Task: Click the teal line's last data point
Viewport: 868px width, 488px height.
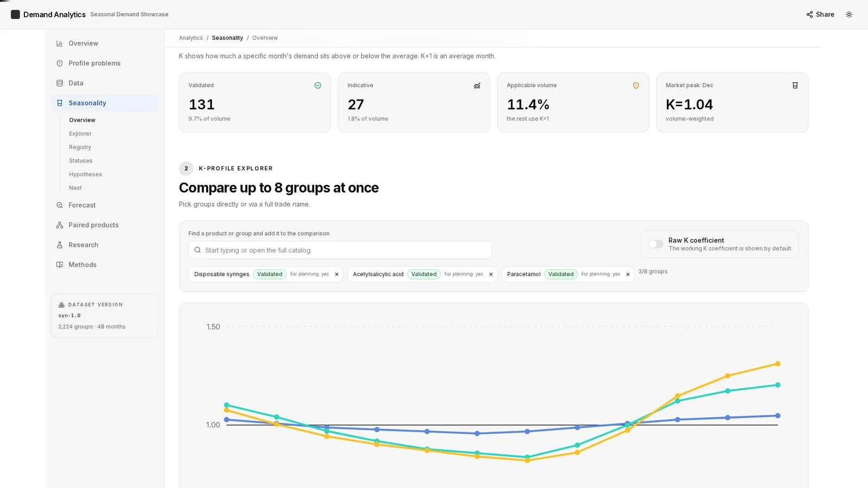Action: coord(777,385)
